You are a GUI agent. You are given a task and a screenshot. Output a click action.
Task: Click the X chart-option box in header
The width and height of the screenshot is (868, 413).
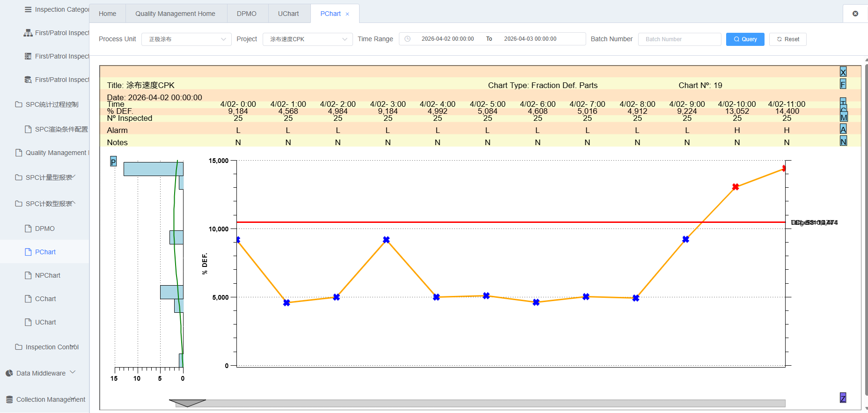[843, 72]
